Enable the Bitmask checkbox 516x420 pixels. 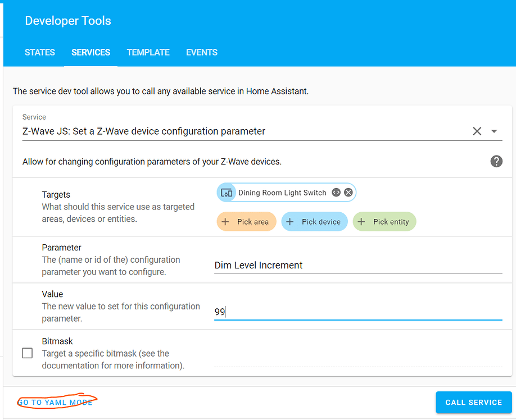tap(27, 353)
